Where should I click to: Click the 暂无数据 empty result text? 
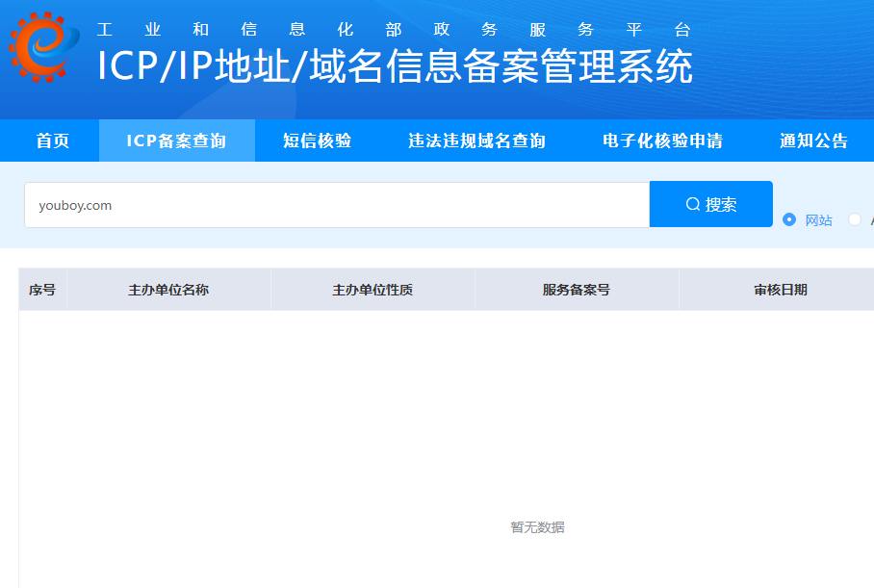point(537,527)
